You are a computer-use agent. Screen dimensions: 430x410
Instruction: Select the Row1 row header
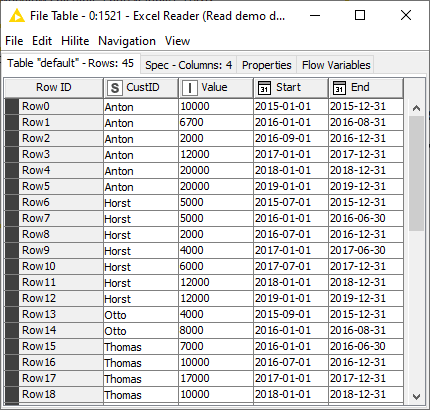(54, 123)
